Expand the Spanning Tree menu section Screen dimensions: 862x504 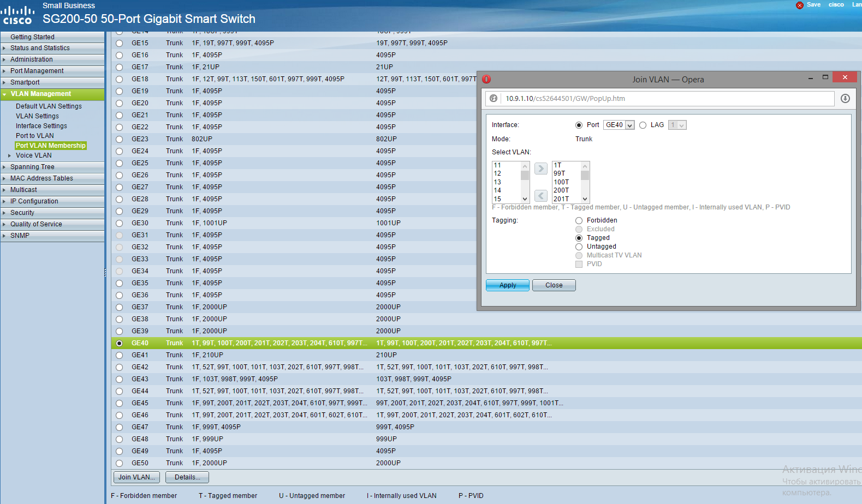click(32, 167)
